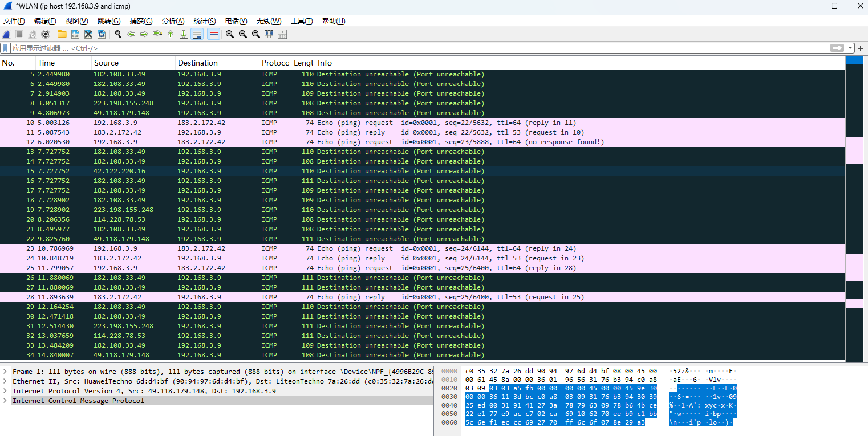Sort by the Protocol column header

pyautogui.click(x=275, y=63)
